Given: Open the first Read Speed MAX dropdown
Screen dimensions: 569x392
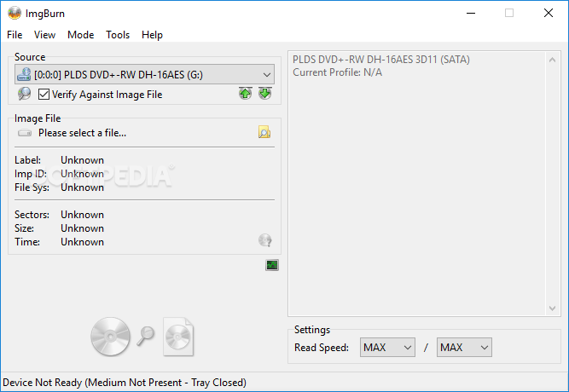Looking at the screenshot, I should click(x=387, y=348).
